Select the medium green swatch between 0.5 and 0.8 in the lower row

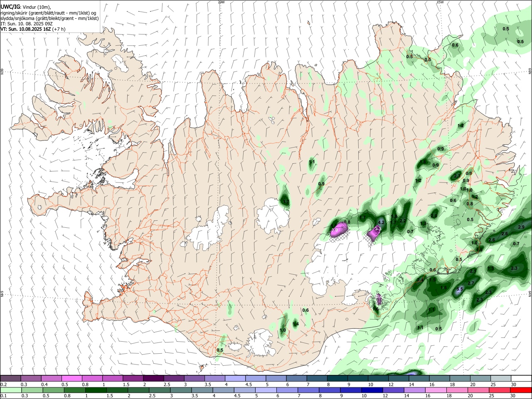click(x=53, y=390)
